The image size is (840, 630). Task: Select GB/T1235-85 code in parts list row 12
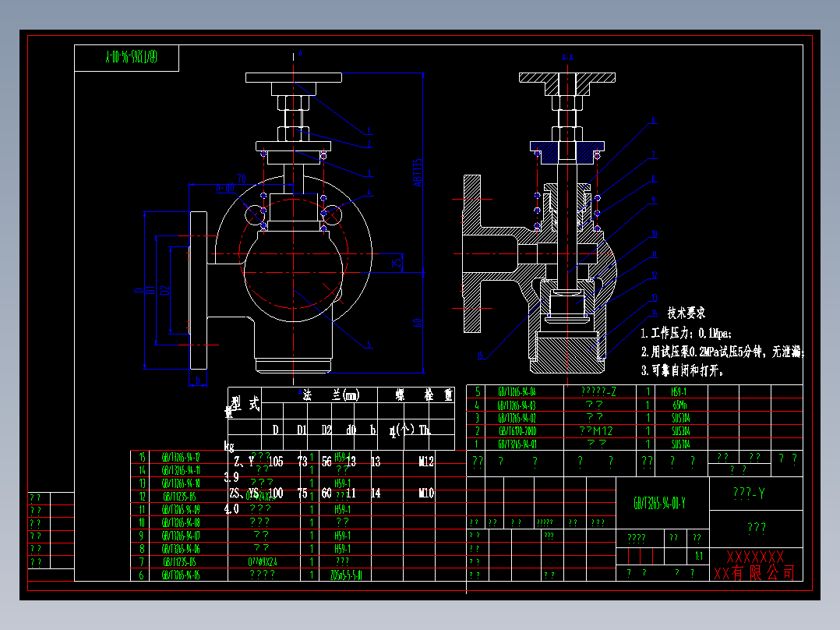click(179, 497)
